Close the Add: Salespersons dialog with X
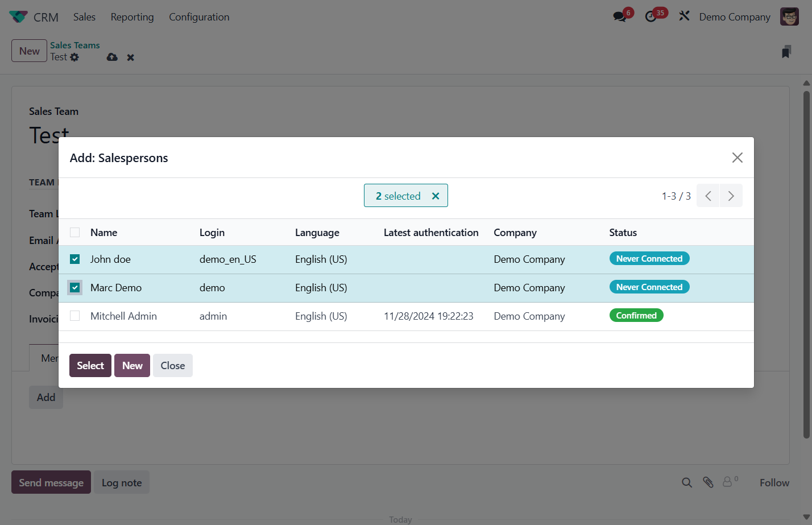The image size is (812, 525). pyautogui.click(x=737, y=158)
